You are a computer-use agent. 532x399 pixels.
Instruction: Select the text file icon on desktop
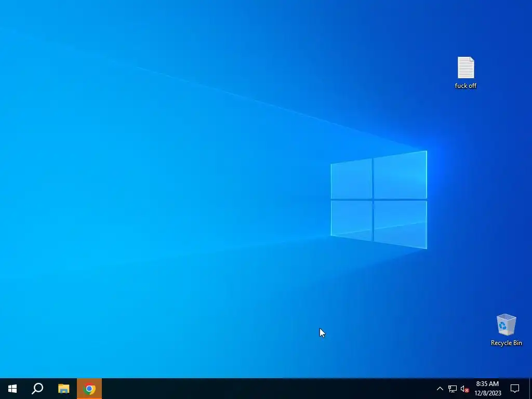[465, 68]
